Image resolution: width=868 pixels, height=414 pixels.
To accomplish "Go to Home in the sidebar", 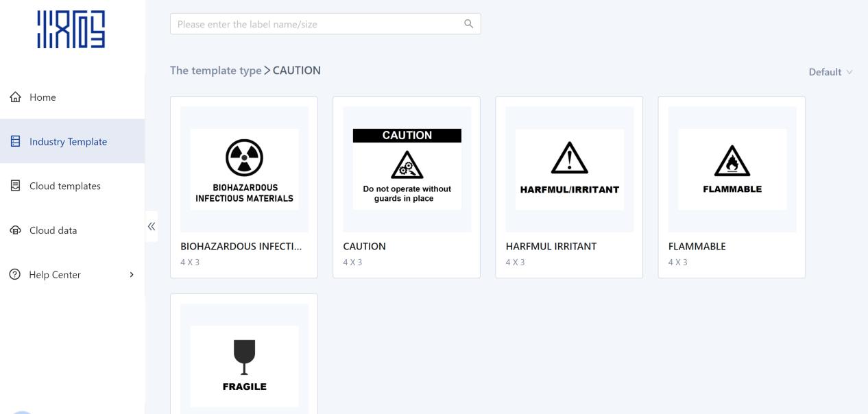I will click(x=72, y=97).
